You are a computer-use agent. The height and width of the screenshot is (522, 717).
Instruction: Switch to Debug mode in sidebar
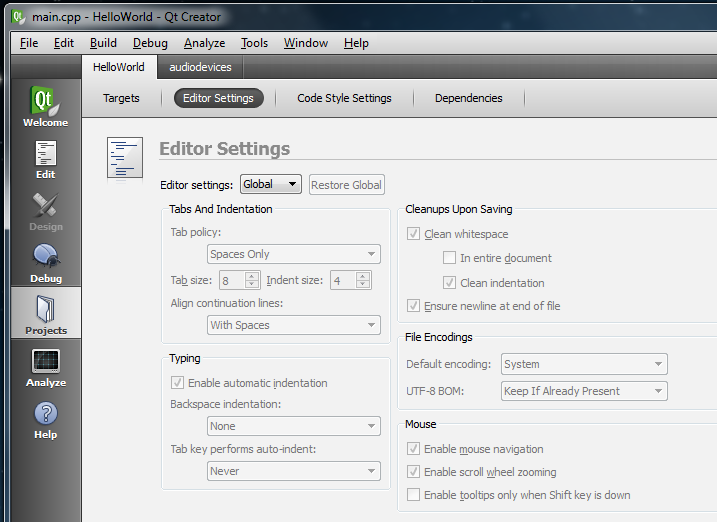46,263
